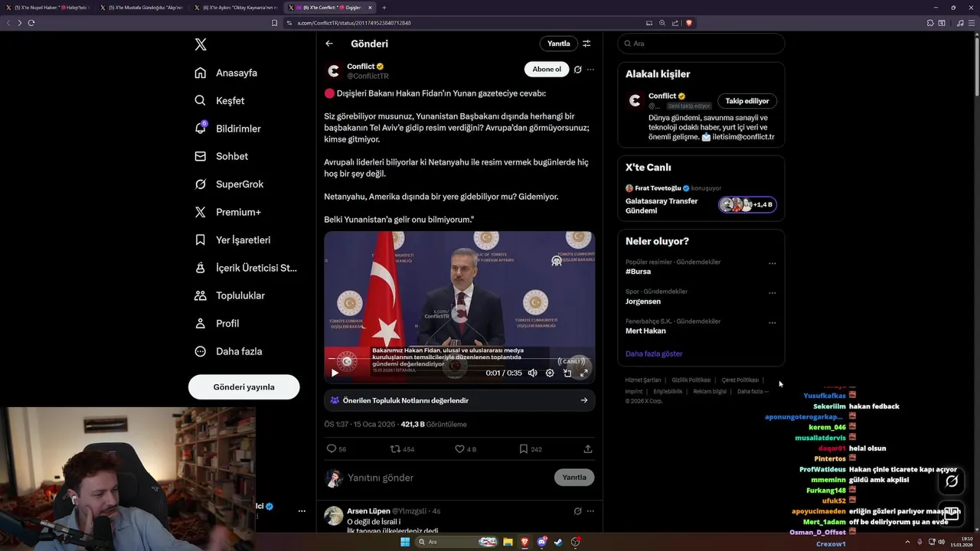Expand Daha fazla menu

pos(229,351)
